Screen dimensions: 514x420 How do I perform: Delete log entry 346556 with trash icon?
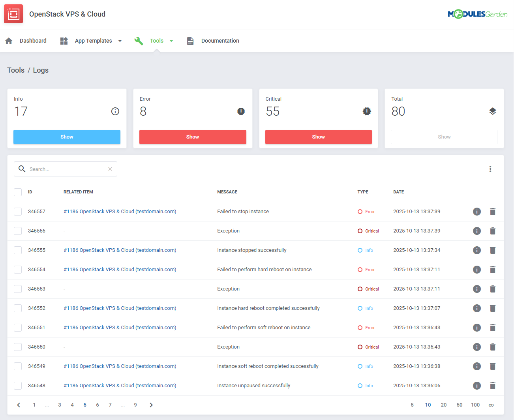click(x=493, y=231)
